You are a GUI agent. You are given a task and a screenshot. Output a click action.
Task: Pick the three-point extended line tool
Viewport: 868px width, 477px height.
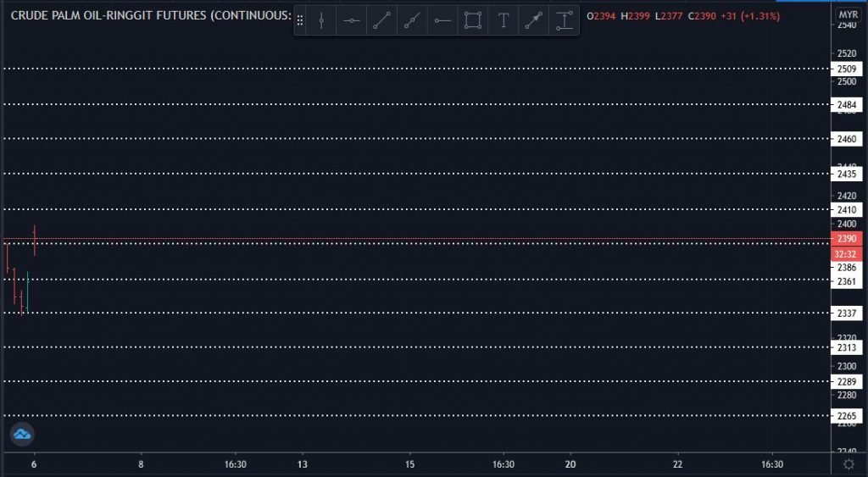pyautogui.click(x=412, y=21)
